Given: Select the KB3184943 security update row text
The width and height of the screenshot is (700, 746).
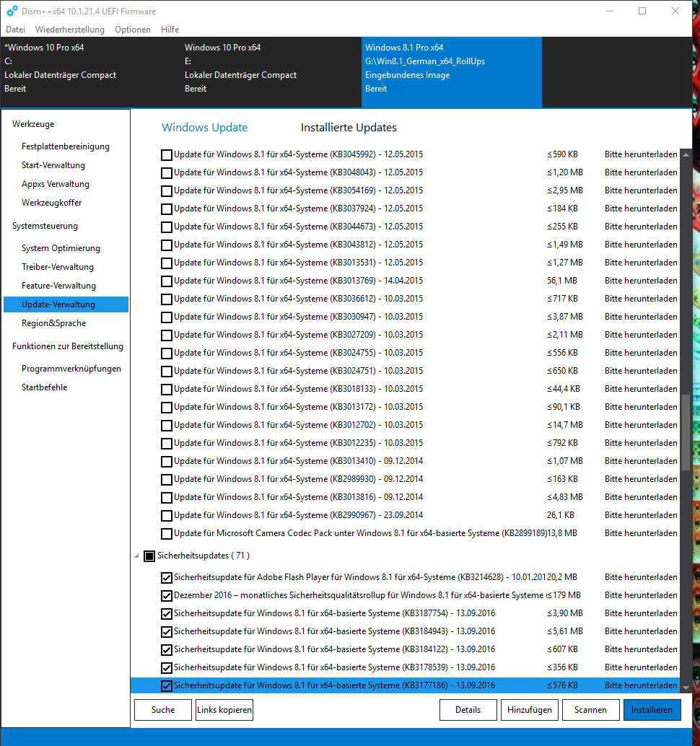Looking at the screenshot, I should tap(335, 631).
